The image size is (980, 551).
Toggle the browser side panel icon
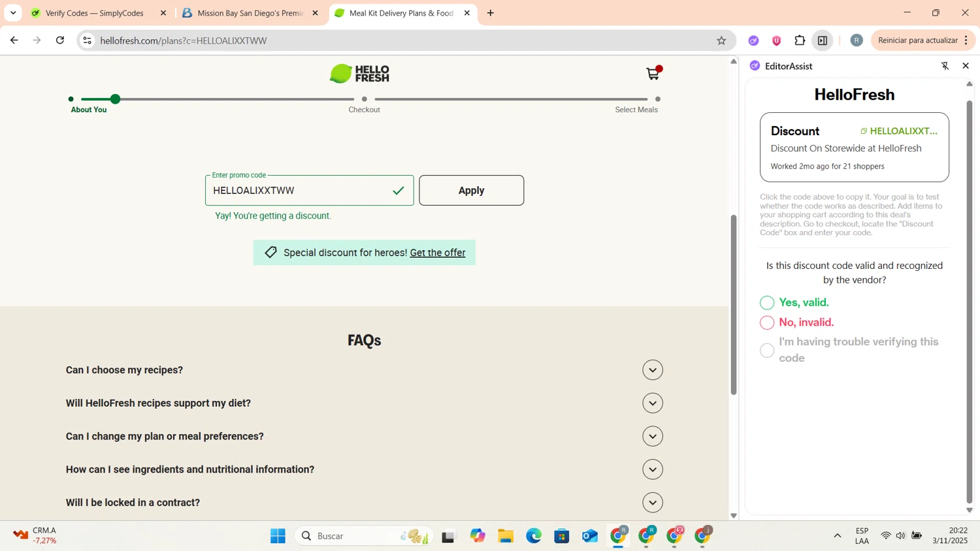pyautogui.click(x=823, y=40)
